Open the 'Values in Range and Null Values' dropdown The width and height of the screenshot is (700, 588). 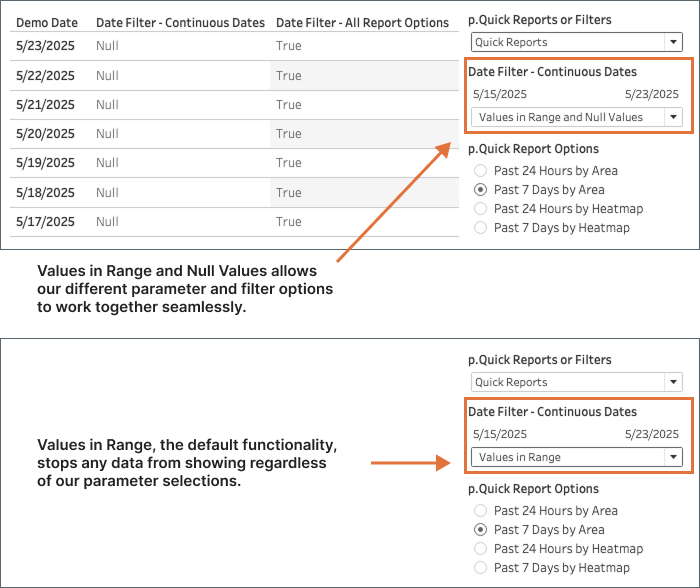(576, 117)
